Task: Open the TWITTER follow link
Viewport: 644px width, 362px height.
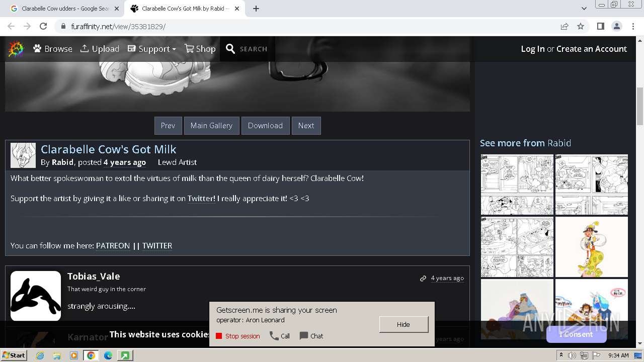Action: [157, 246]
